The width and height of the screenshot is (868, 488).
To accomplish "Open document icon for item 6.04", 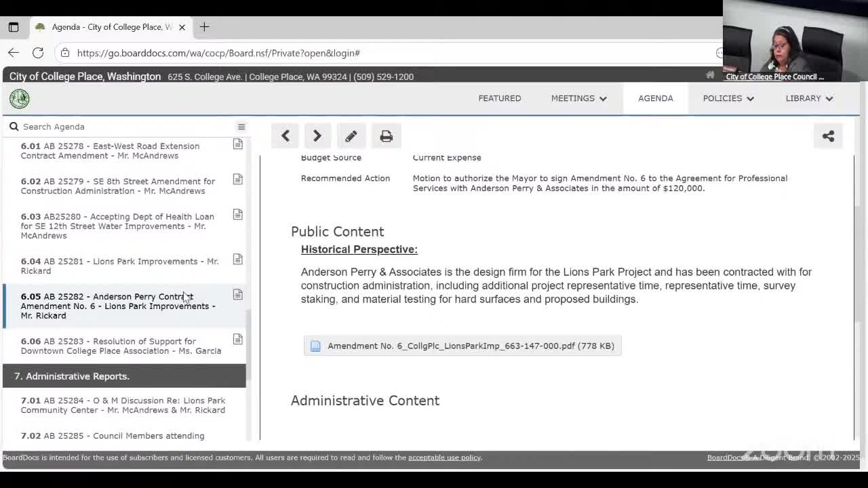I will [x=238, y=260].
